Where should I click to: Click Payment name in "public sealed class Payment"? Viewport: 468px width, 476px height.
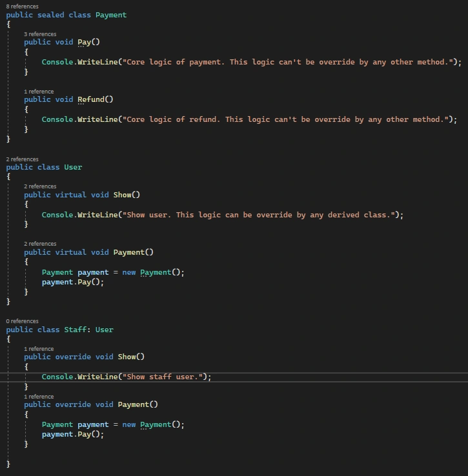(x=111, y=15)
